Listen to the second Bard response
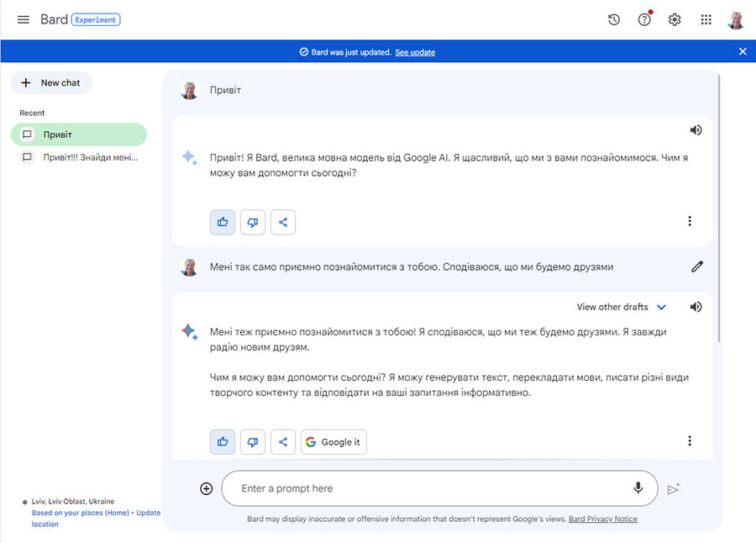The width and height of the screenshot is (756, 543). pos(696,307)
